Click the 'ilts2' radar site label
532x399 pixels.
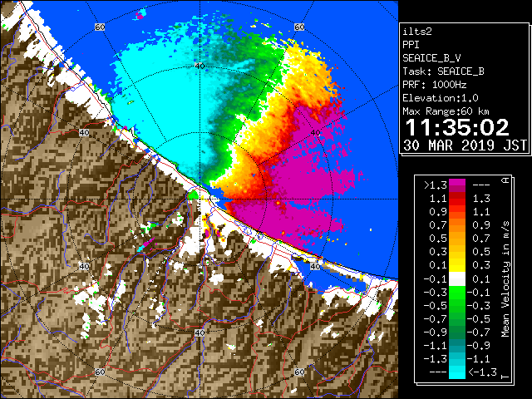[x=417, y=32]
